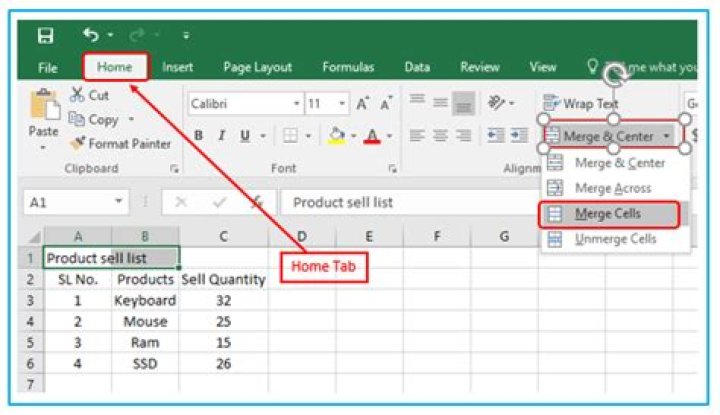Screen dimensions: 720x415
Task: Choose Merge & Center from dropdown menu
Action: click(615, 163)
